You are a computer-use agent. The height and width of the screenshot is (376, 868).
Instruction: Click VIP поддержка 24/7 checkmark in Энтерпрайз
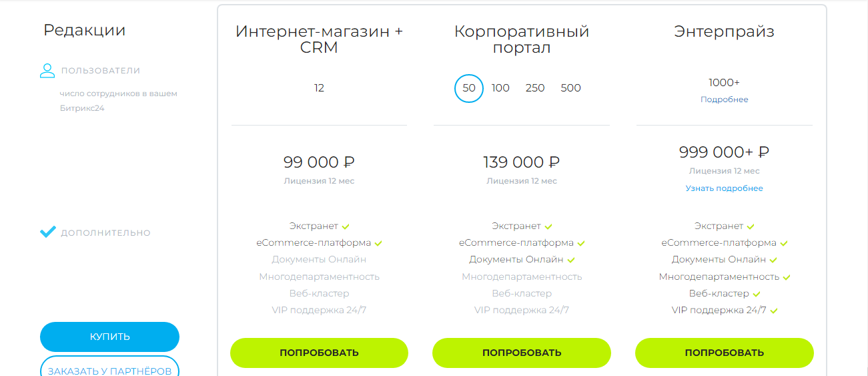[774, 311]
